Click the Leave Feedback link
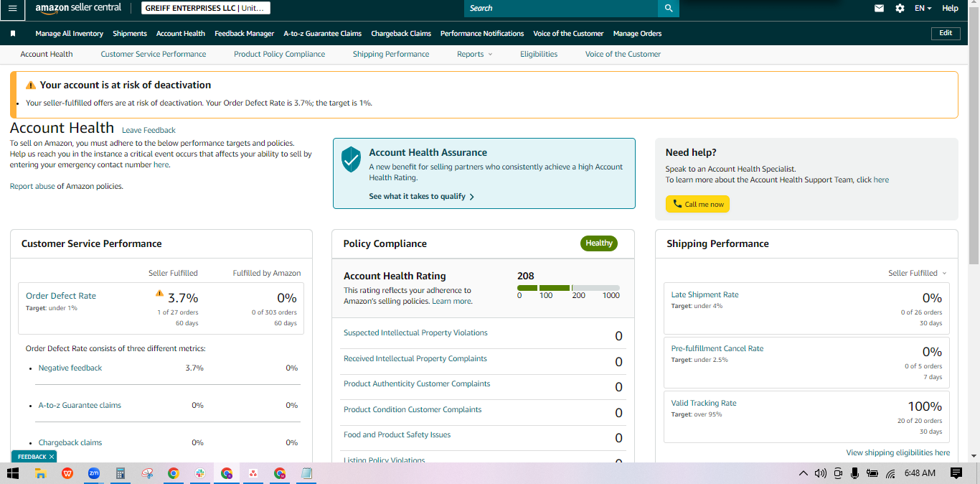980x484 pixels. tap(149, 130)
